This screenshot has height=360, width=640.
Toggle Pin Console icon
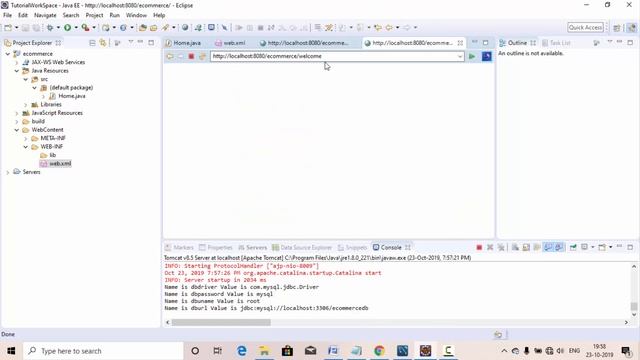point(573,247)
